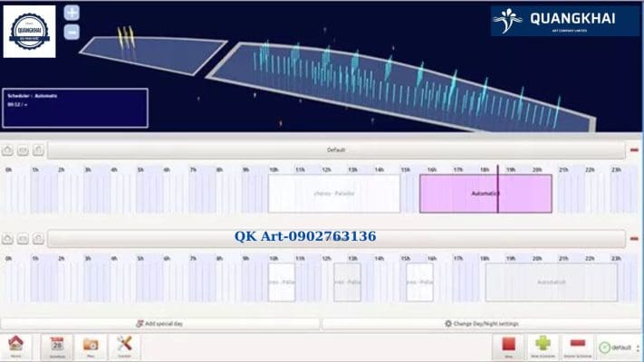
Task: Click the envelope-shaped icon in Default schedule row
Action: 23,150
